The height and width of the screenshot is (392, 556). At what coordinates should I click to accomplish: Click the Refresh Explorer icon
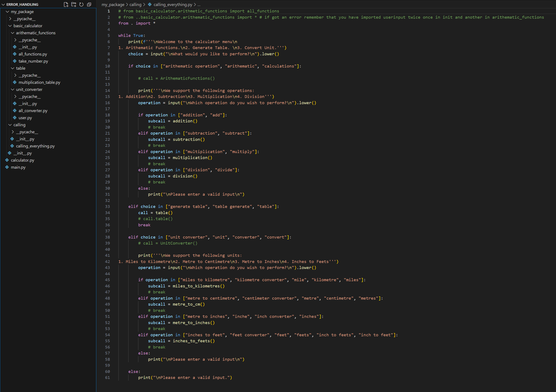(x=81, y=4)
